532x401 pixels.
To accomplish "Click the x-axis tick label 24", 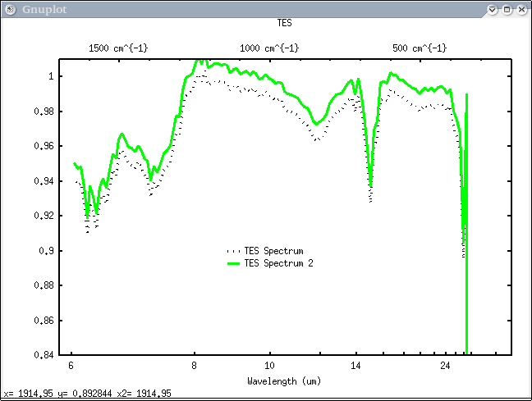I will point(445,366).
